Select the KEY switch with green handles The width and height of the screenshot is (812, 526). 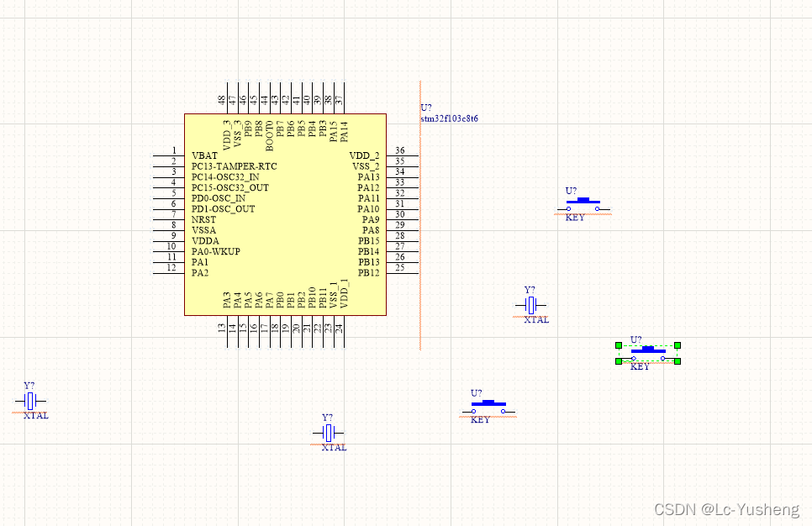648,351
